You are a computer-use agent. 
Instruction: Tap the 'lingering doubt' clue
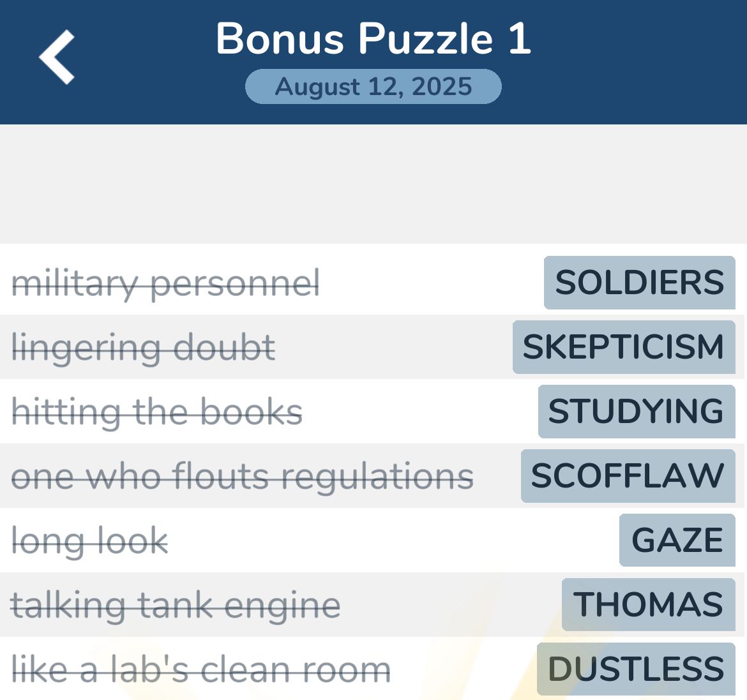pos(144,348)
